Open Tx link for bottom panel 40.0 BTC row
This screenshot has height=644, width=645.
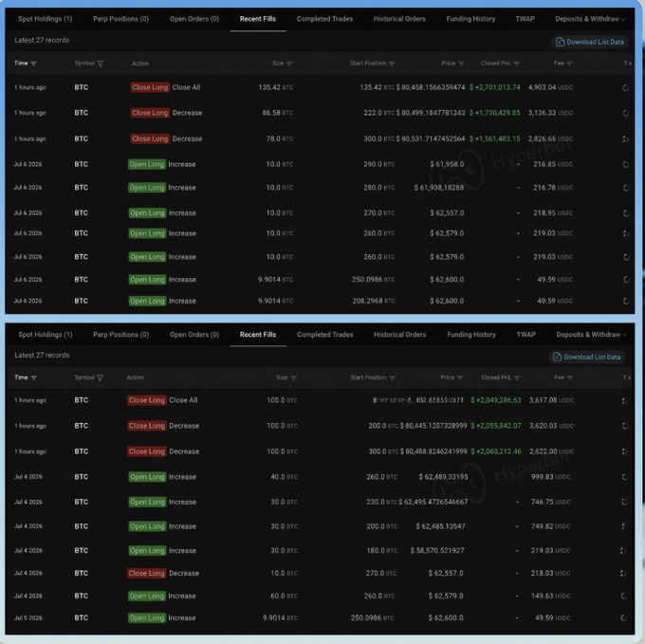coord(624,477)
